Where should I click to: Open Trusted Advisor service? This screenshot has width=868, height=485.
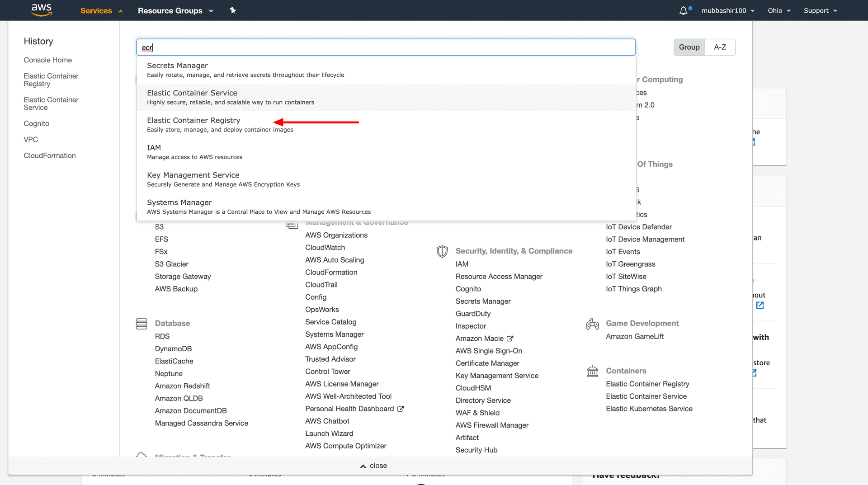[330, 359]
